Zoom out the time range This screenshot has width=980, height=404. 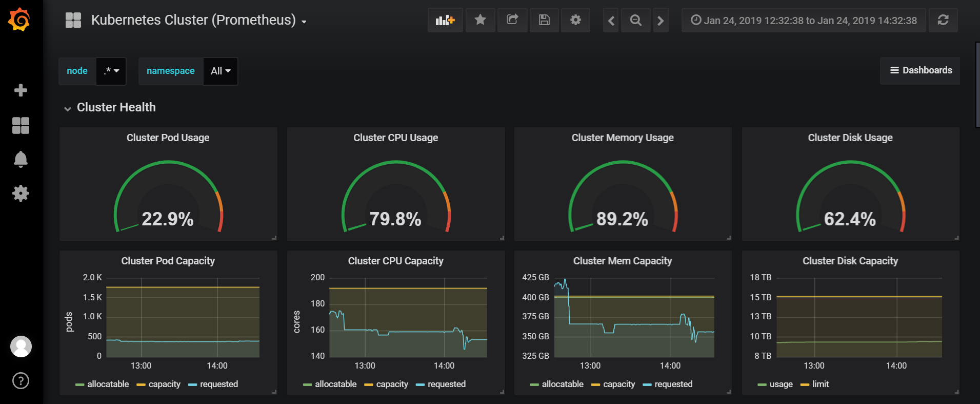click(x=635, y=21)
